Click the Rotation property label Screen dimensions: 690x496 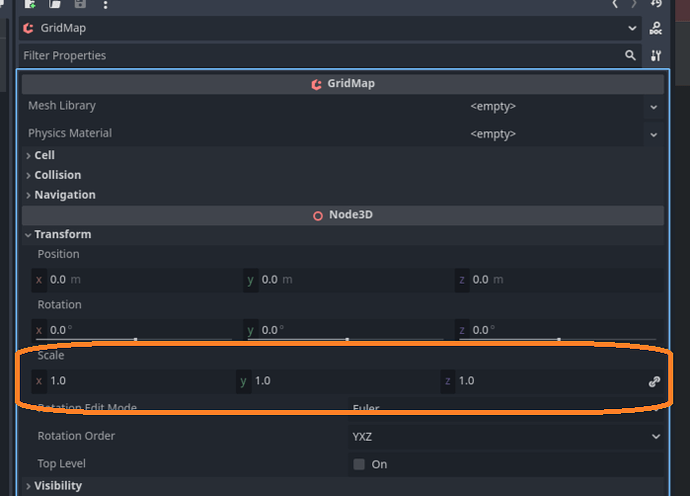pos(59,305)
